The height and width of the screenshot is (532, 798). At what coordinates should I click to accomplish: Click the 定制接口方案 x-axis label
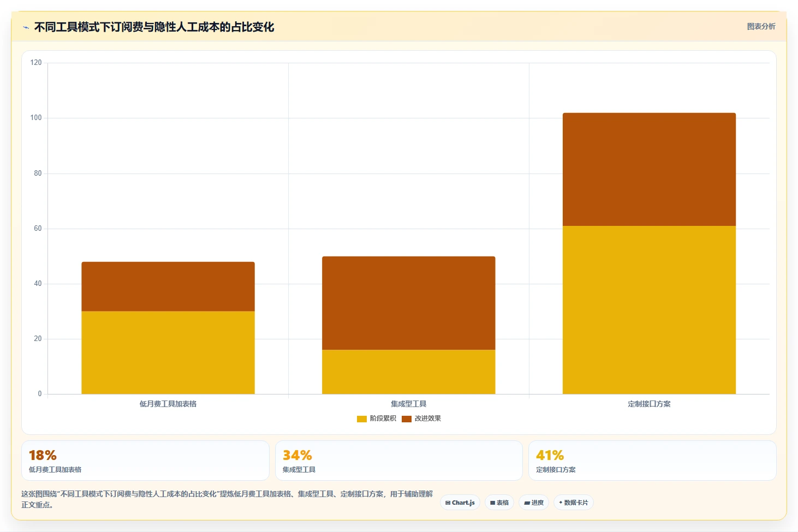click(649, 404)
